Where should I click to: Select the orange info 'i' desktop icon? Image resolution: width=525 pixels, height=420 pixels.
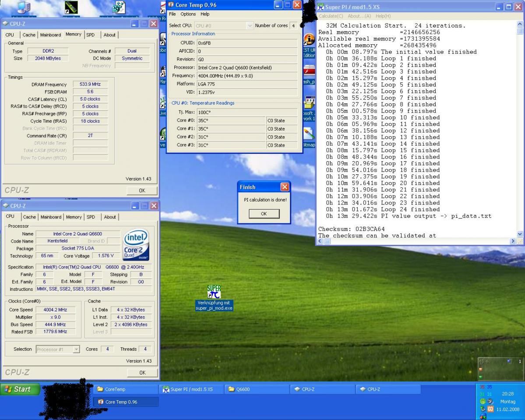309,39
